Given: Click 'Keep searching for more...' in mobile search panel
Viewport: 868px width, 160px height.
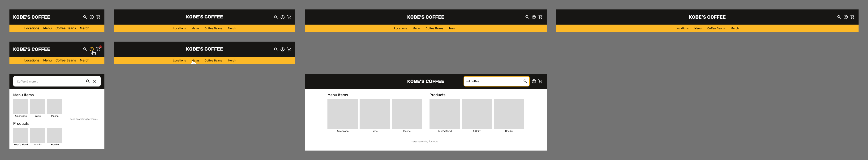Looking at the screenshot, I should click(84, 119).
